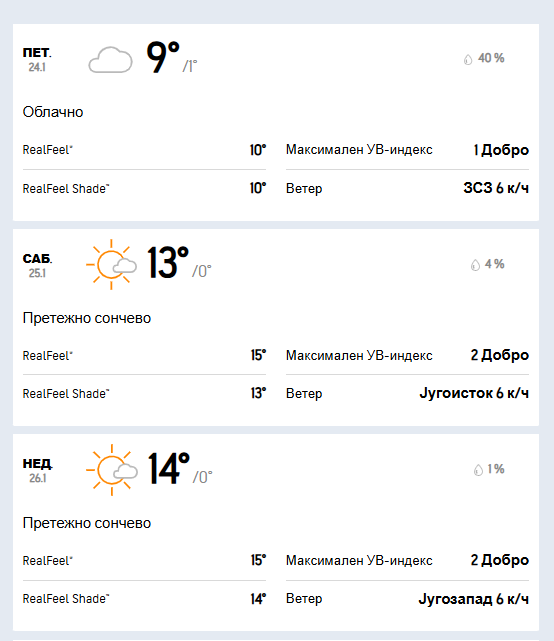Click the raindrop icon next to 1 %
The height and width of the screenshot is (641, 554).
[x=478, y=470]
